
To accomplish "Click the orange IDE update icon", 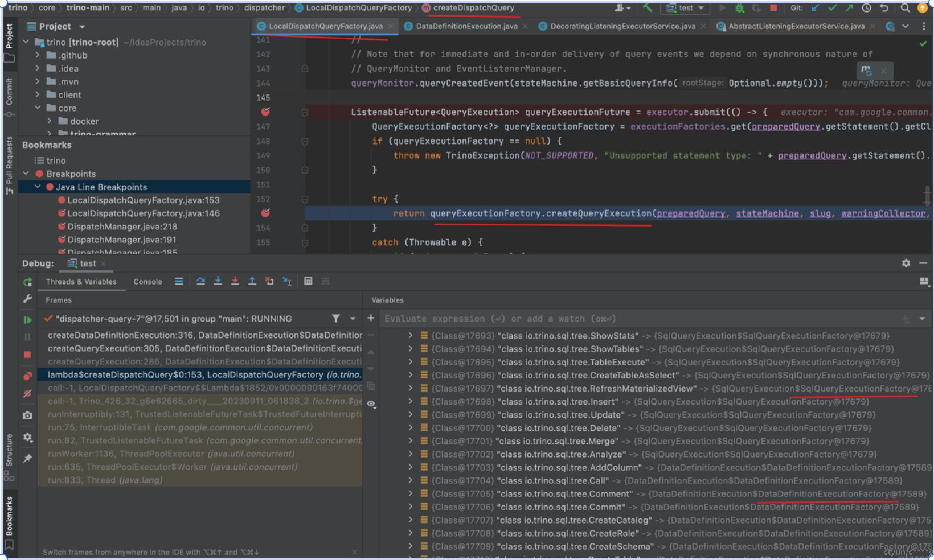I will [923, 8].
